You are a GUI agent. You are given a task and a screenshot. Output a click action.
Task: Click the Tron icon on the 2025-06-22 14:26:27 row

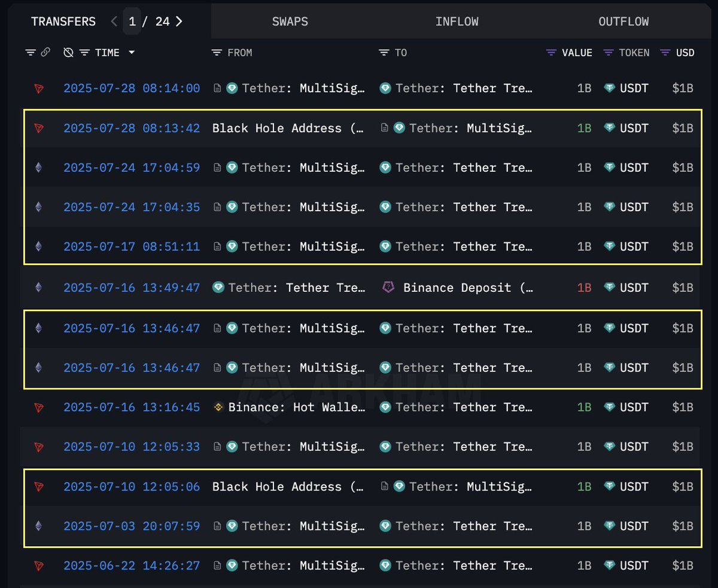[39, 566]
